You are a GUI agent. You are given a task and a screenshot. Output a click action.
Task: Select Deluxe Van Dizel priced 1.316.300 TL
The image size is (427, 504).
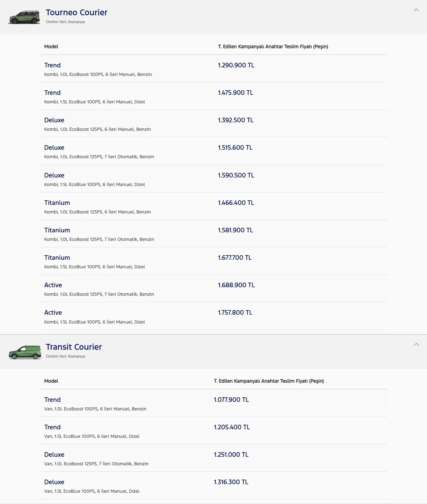(213, 486)
